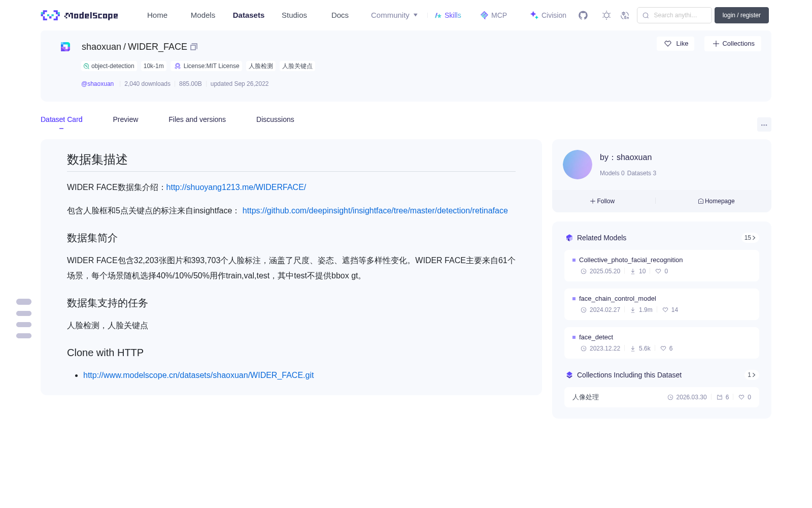
Task: Open the face_detect model card
Action: click(x=662, y=342)
